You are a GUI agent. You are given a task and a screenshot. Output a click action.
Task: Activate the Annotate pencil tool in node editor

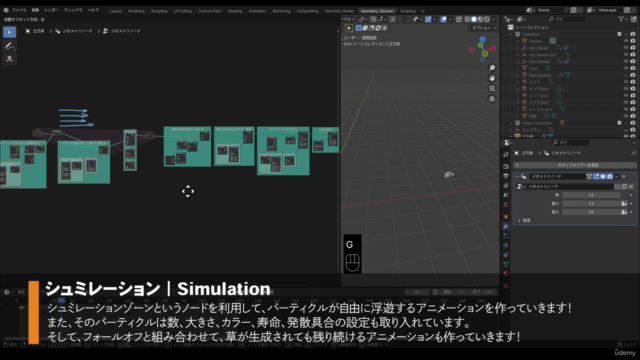[9, 46]
